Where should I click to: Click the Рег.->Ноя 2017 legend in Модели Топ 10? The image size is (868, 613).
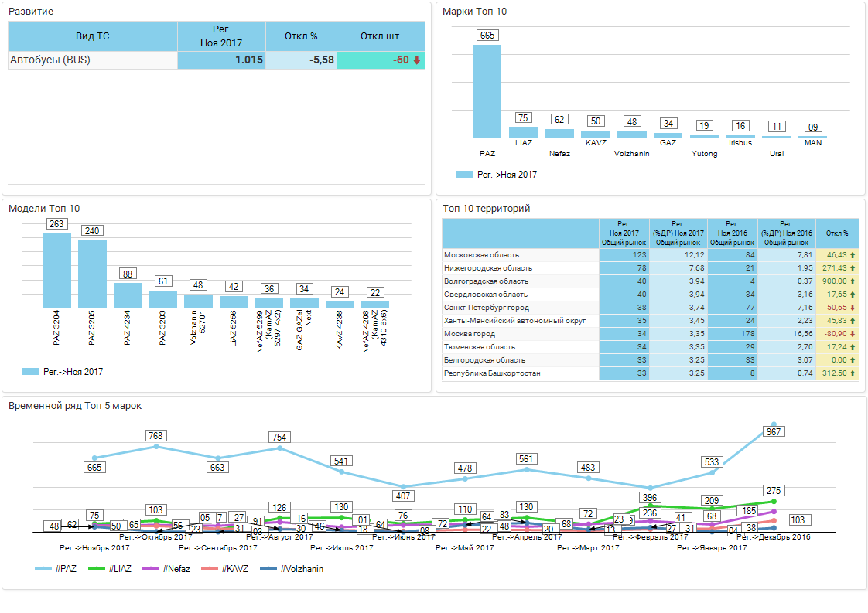pos(63,372)
